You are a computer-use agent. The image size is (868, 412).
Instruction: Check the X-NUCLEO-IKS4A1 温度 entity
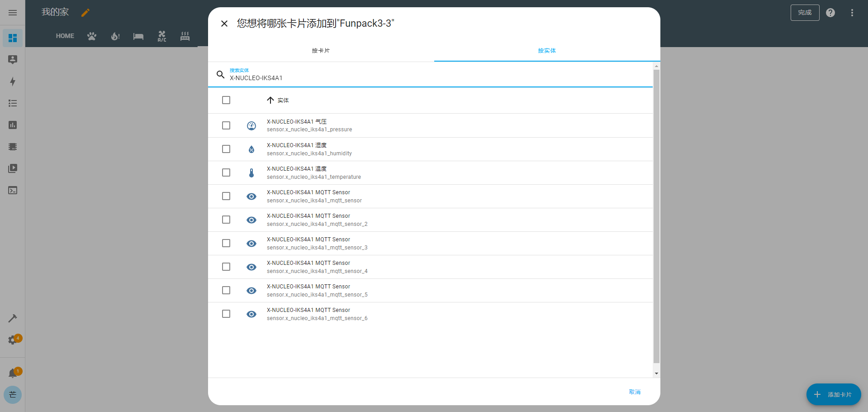tap(226, 172)
